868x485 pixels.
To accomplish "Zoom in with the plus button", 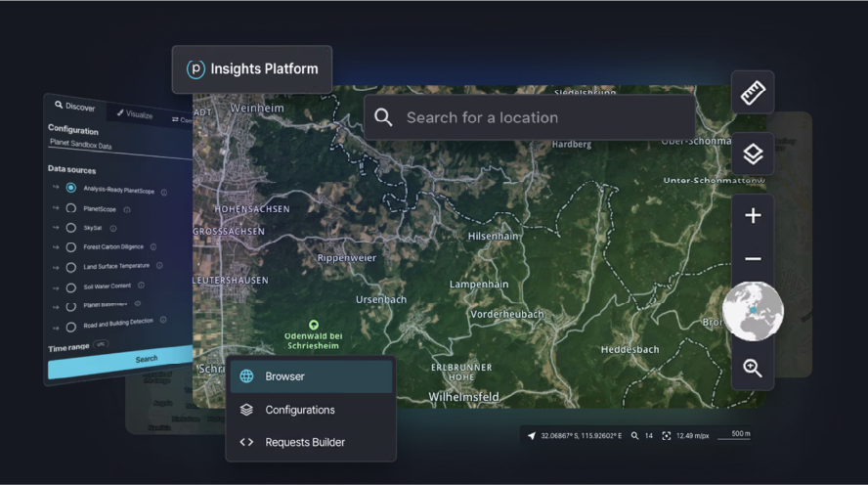I will [x=753, y=215].
